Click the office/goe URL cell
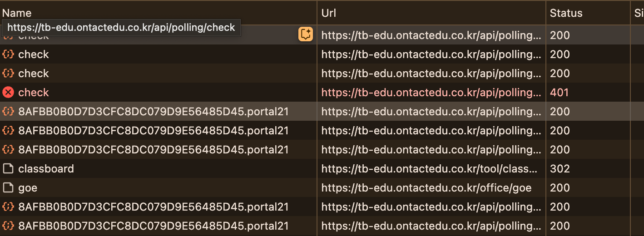 click(426, 188)
